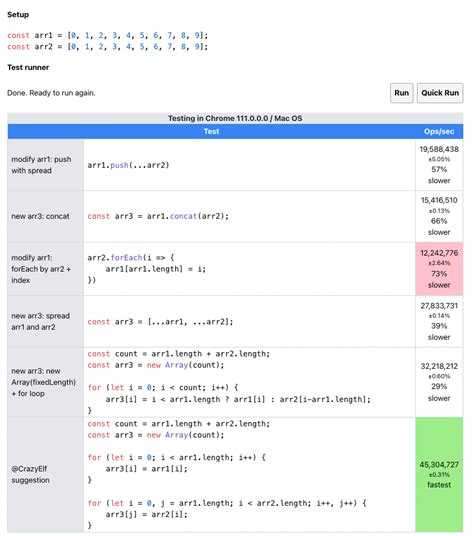Click the 'const arr1' setup code line
Viewport: 474px width, 536px height.
coord(107,35)
